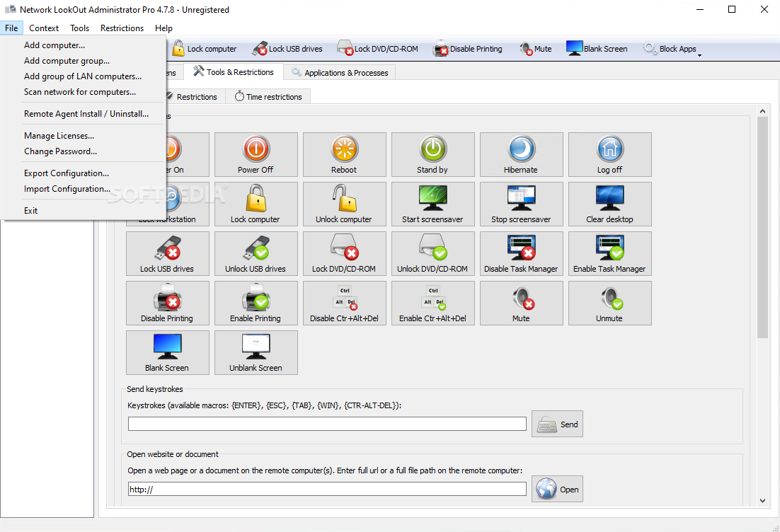Click Disable Printing in the grid
This screenshot has height=532, width=780.
point(167,303)
